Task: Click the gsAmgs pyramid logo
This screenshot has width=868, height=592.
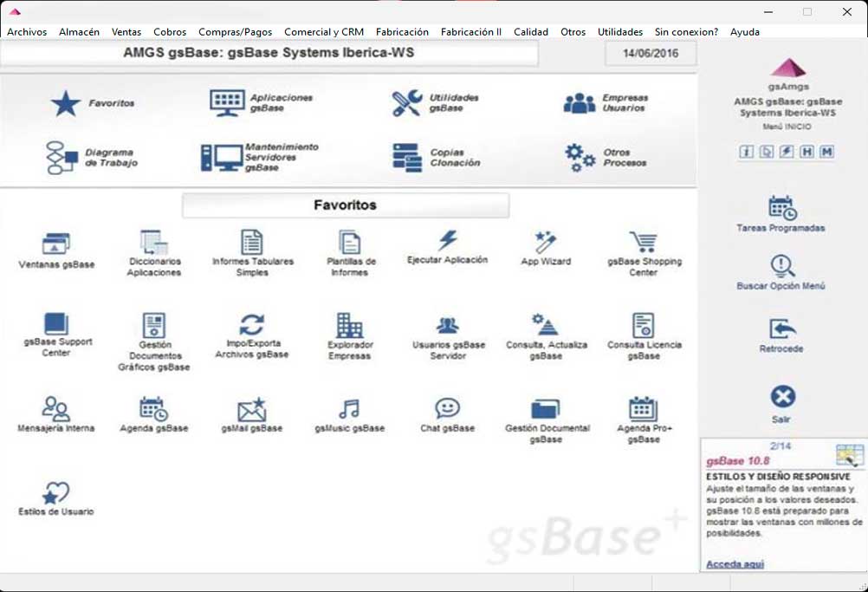Action: [x=788, y=68]
